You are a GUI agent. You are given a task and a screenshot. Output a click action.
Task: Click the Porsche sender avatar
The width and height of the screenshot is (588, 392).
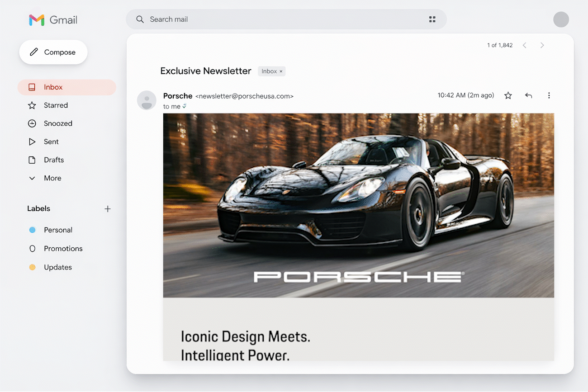pyautogui.click(x=147, y=100)
